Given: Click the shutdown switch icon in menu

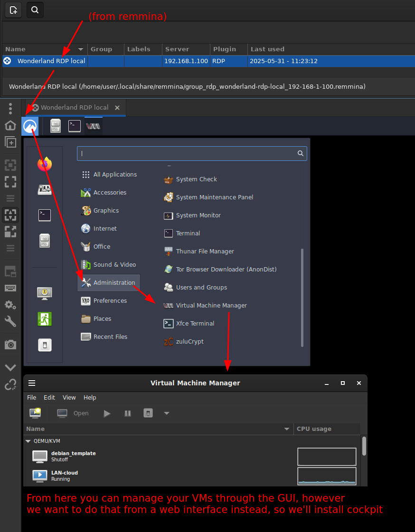Looking at the screenshot, I should tap(45, 345).
